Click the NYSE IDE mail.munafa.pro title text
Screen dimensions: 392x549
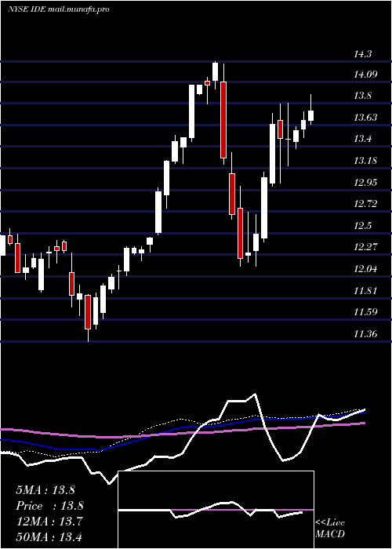click(x=59, y=9)
